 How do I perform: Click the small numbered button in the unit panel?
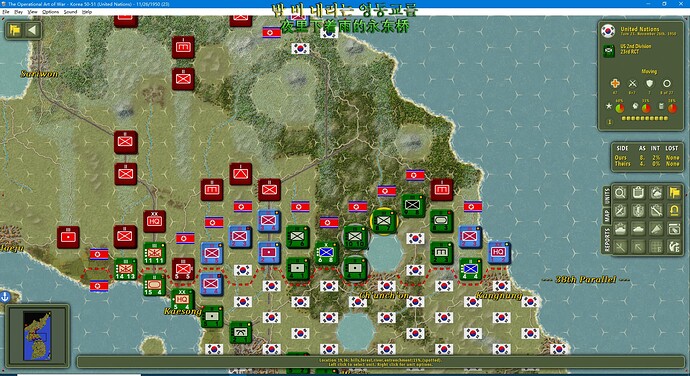(x=609, y=122)
